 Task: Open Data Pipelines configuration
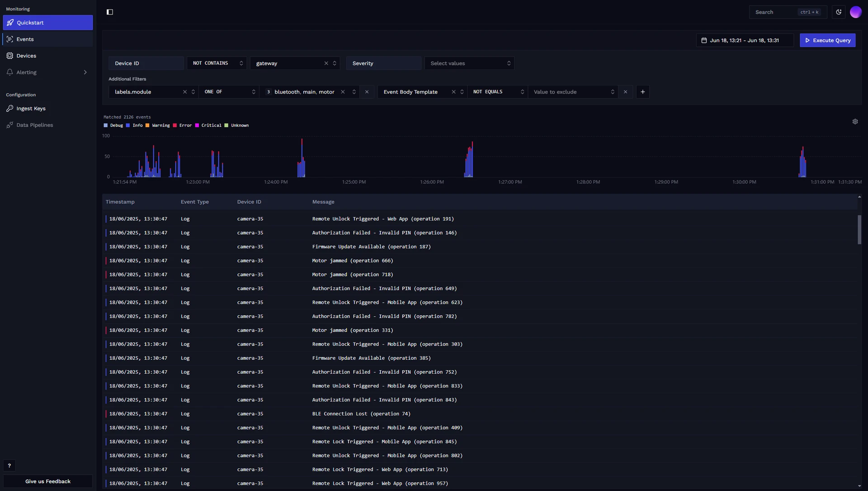tap(48, 125)
